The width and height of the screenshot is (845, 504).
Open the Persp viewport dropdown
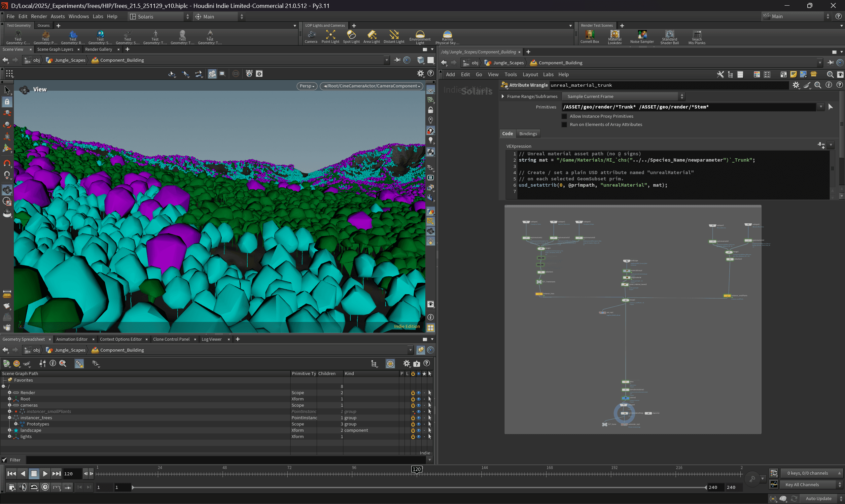pos(306,86)
